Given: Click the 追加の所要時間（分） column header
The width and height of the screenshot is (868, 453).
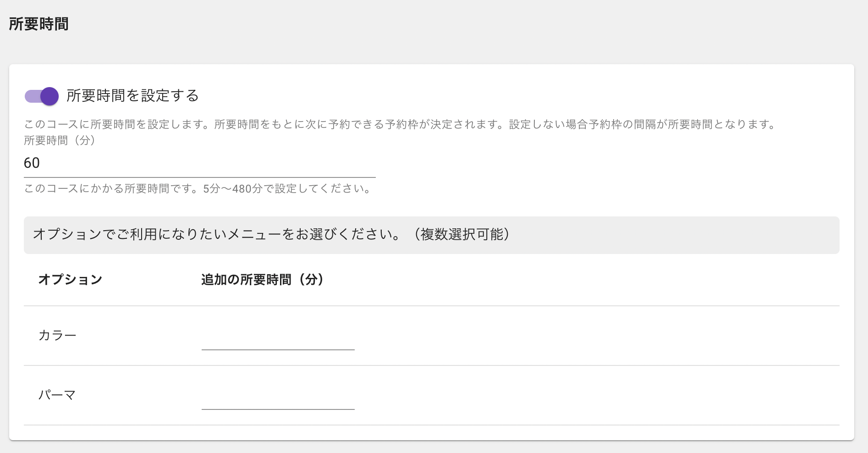Looking at the screenshot, I should point(263,279).
